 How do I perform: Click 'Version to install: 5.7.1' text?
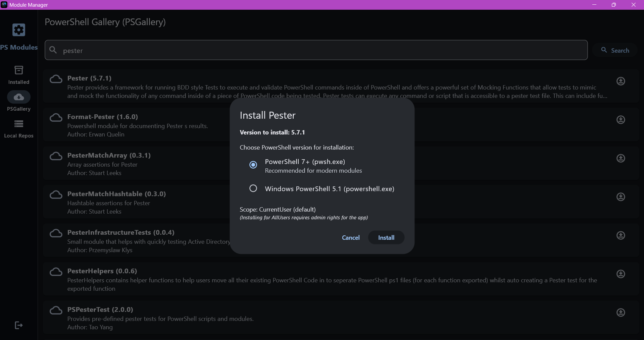(272, 132)
